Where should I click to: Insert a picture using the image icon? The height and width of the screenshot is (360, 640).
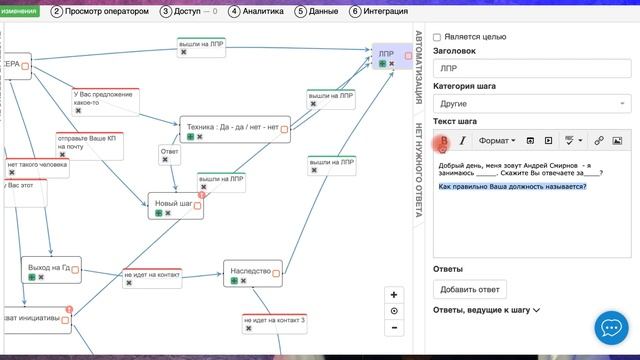[x=617, y=141]
